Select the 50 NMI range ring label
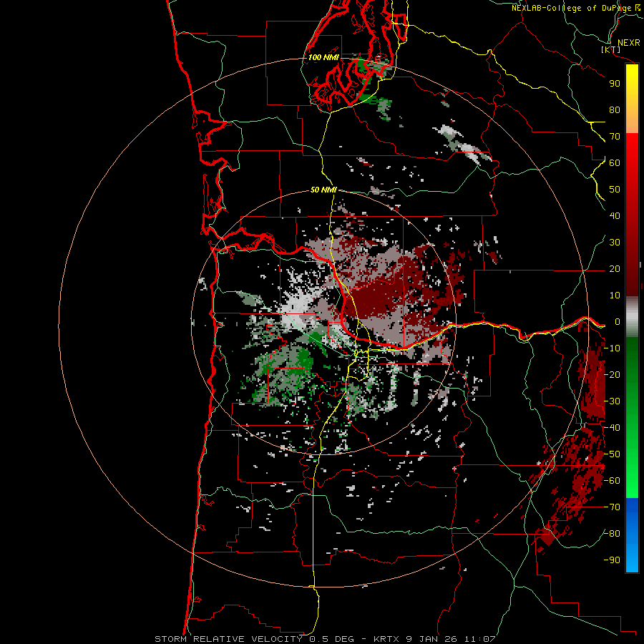This screenshot has height=644, width=644. (x=323, y=190)
